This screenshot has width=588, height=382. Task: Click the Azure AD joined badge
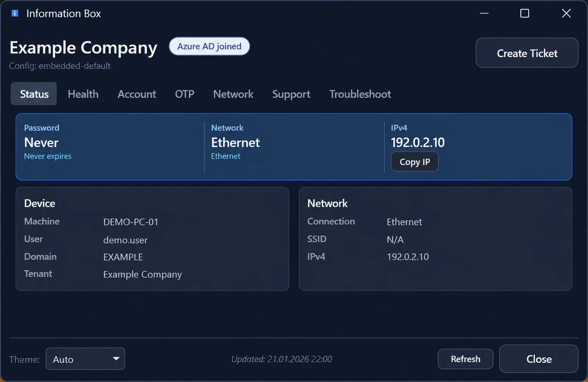209,46
